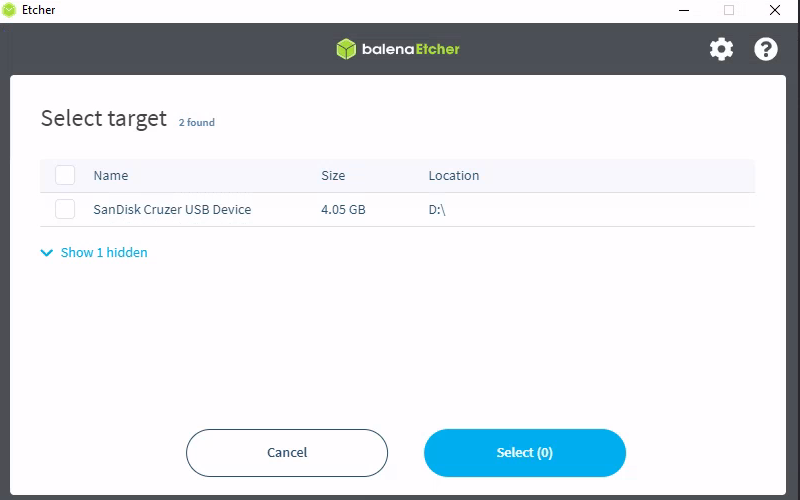
Task: Minimize the Etcher window
Action: tap(683, 10)
